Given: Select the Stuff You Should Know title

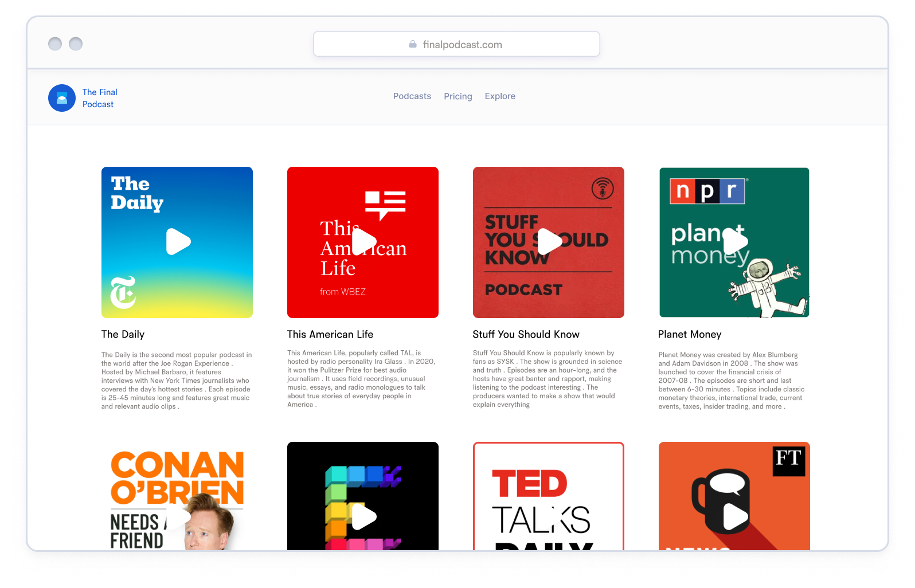Looking at the screenshot, I should pyautogui.click(x=526, y=334).
